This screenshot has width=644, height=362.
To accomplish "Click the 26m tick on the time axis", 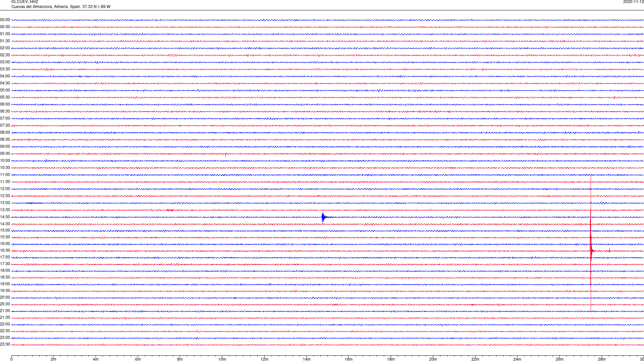I will (559, 359).
